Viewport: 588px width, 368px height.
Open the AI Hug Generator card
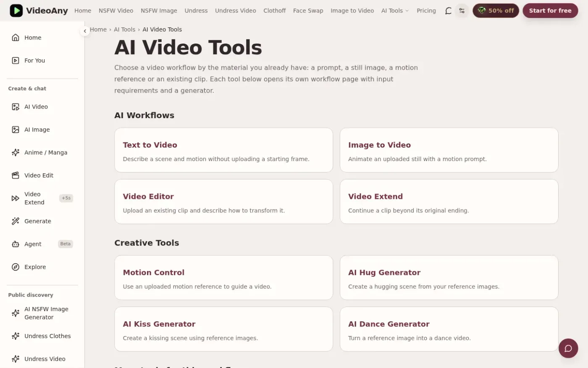point(449,278)
